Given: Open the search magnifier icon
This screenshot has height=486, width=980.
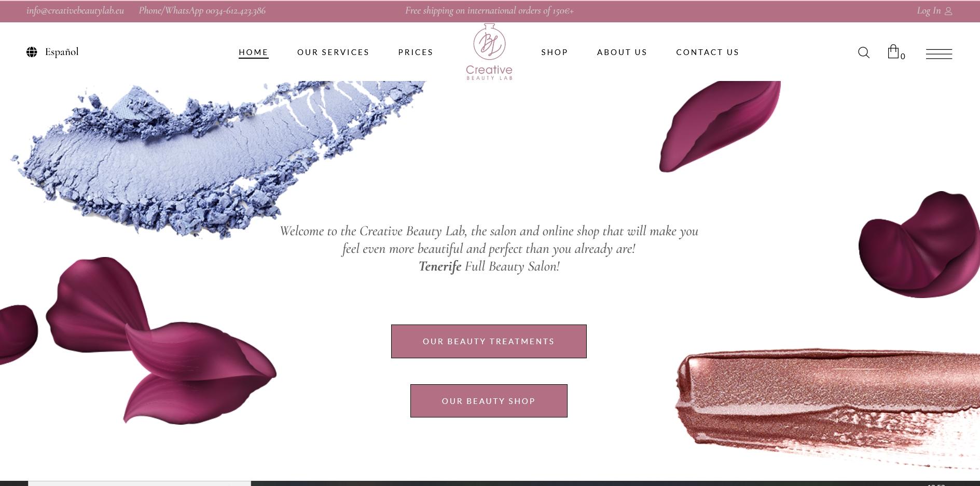Looking at the screenshot, I should [x=863, y=52].
